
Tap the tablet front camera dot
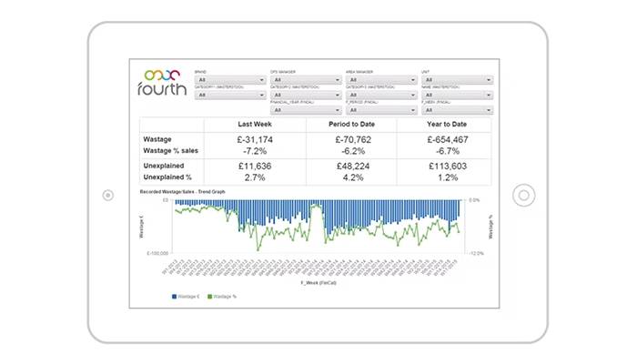[108, 195]
